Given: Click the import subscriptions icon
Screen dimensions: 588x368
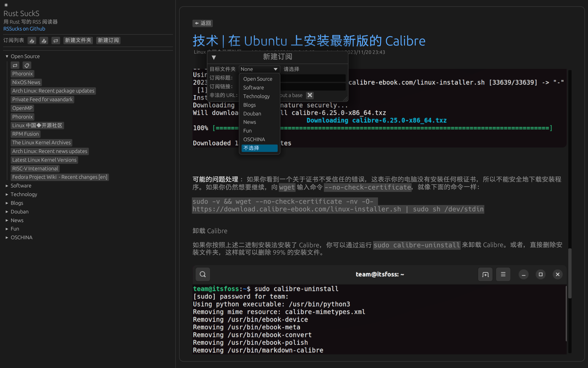Looking at the screenshot, I should coord(32,40).
